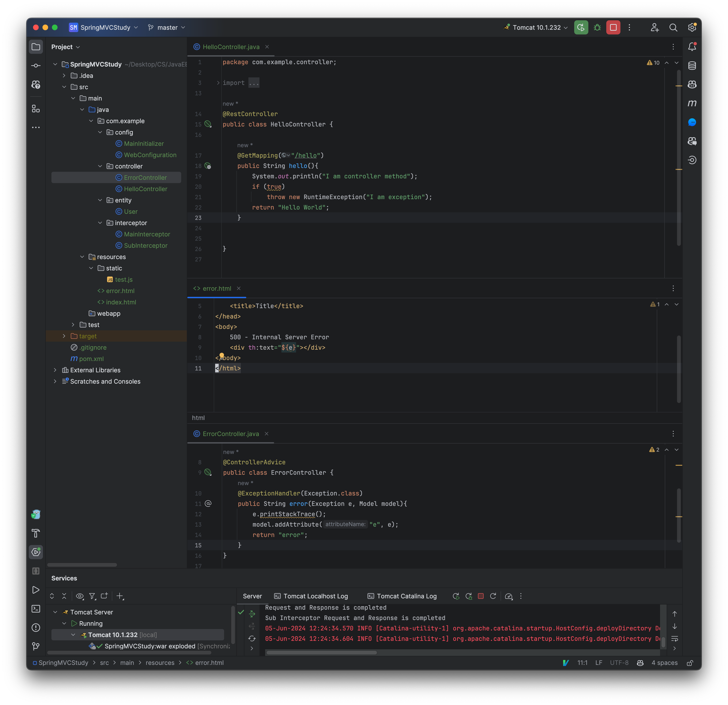The image size is (728, 705).
Task: Open the Maven tool window
Action: coord(692,103)
